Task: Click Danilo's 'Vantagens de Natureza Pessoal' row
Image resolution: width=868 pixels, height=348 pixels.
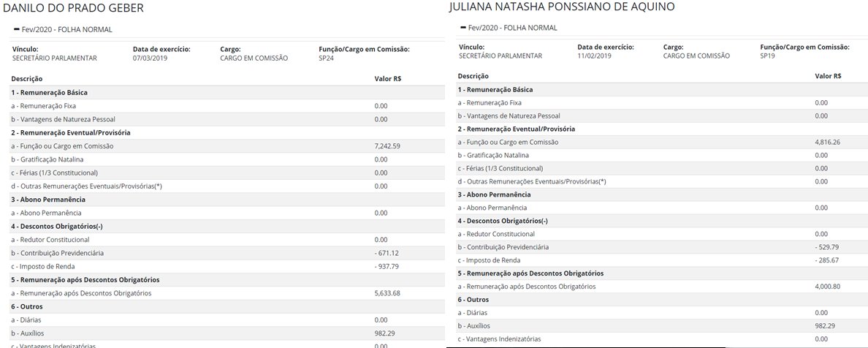Action: point(227,119)
